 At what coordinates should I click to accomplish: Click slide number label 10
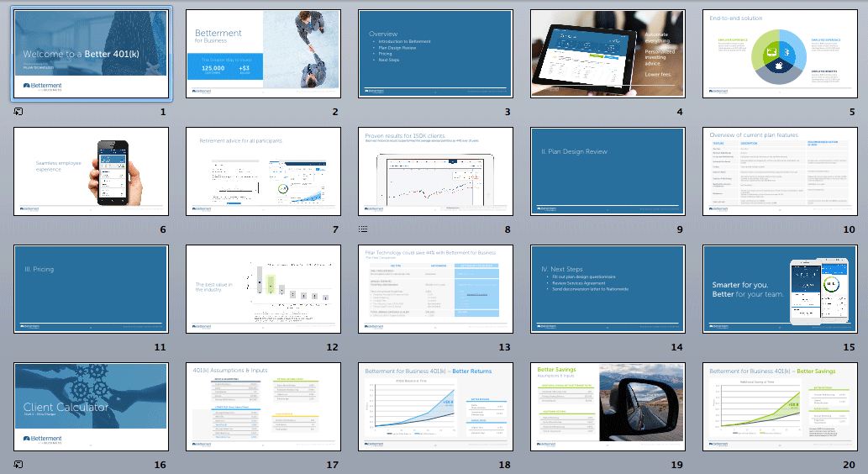850,229
